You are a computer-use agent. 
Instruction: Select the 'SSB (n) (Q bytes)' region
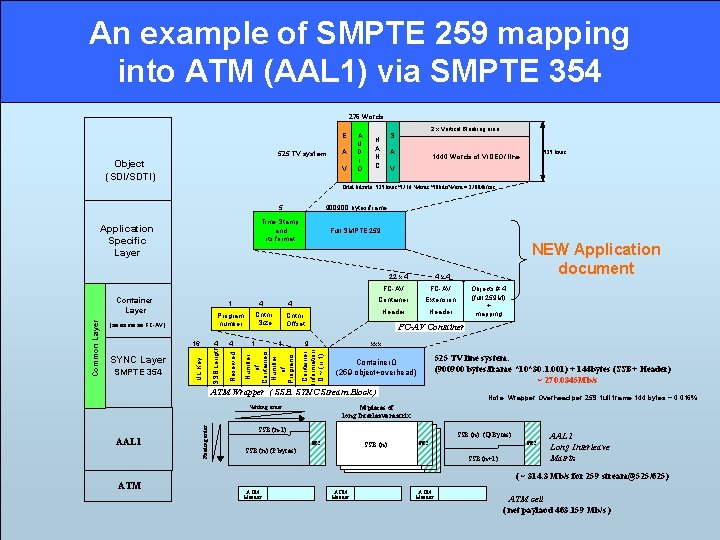coord(484,434)
